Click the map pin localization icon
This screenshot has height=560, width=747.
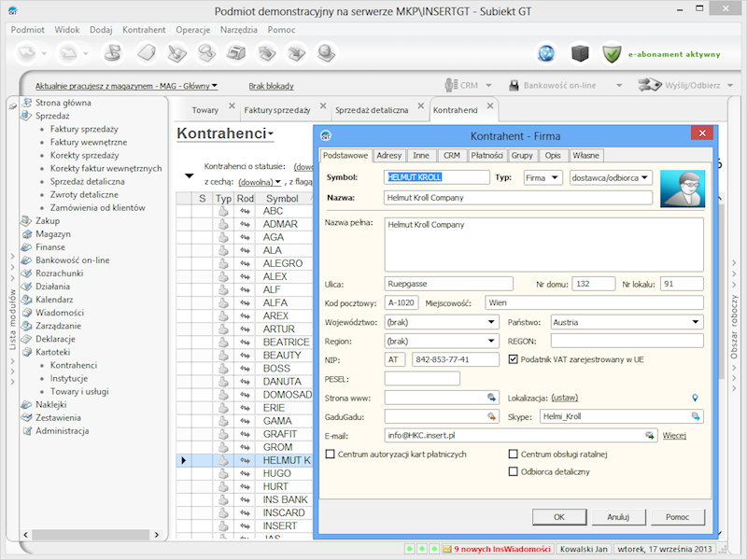pos(695,398)
